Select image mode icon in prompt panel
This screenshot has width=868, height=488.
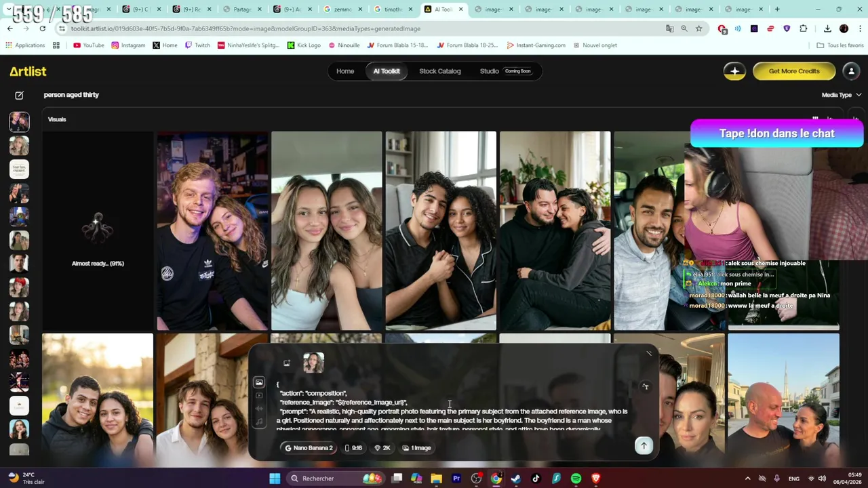259,383
